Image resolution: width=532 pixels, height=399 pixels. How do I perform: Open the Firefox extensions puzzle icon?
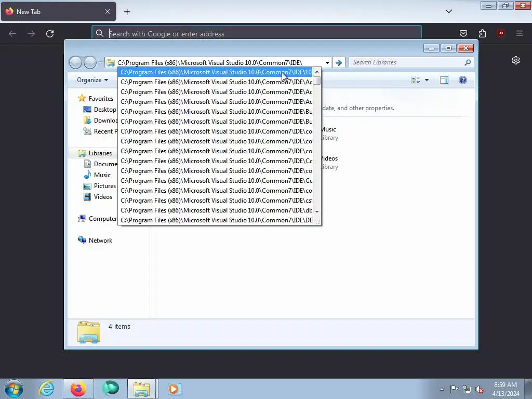[482, 33]
